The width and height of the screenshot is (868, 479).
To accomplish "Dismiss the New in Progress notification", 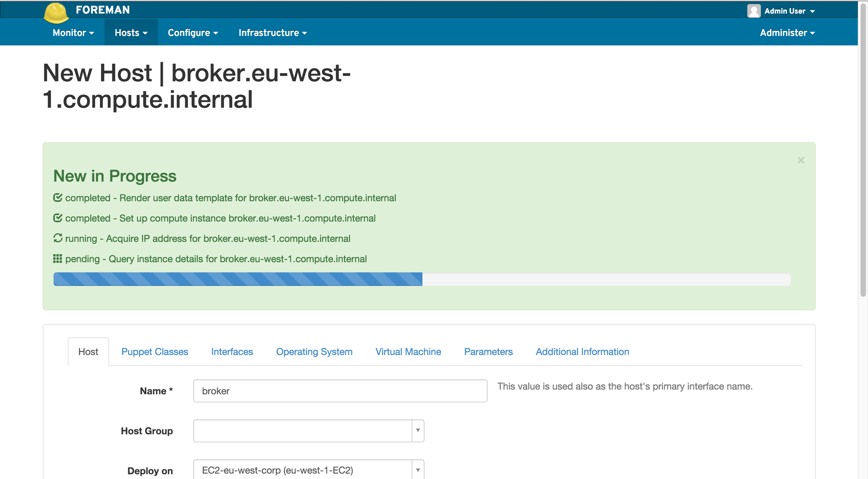I will point(801,160).
